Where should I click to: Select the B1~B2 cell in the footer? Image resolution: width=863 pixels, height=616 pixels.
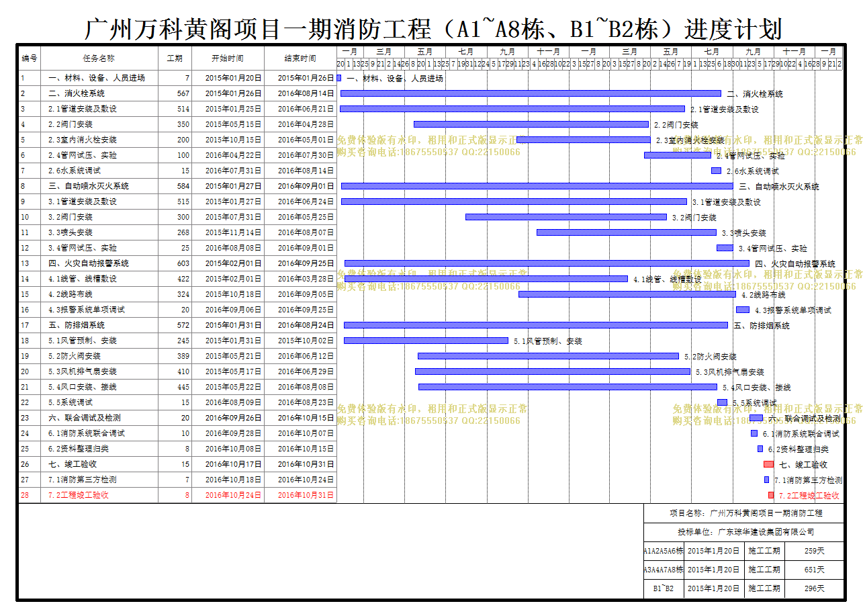click(x=664, y=588)
